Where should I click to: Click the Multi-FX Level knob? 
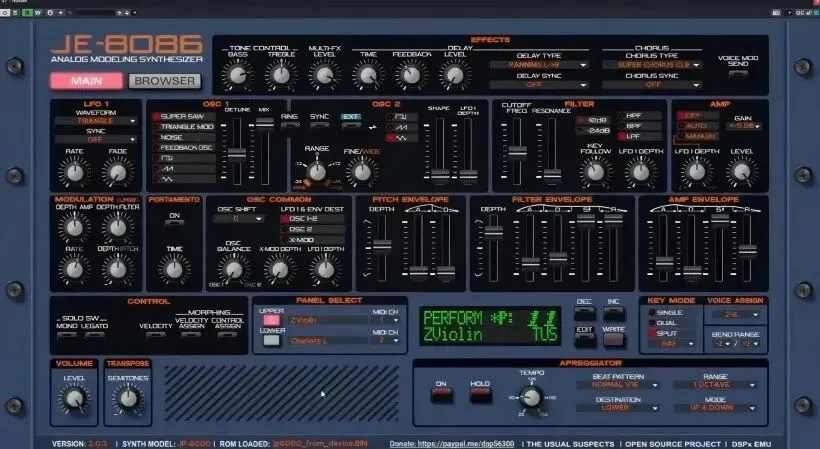click(x=324, y=75)
